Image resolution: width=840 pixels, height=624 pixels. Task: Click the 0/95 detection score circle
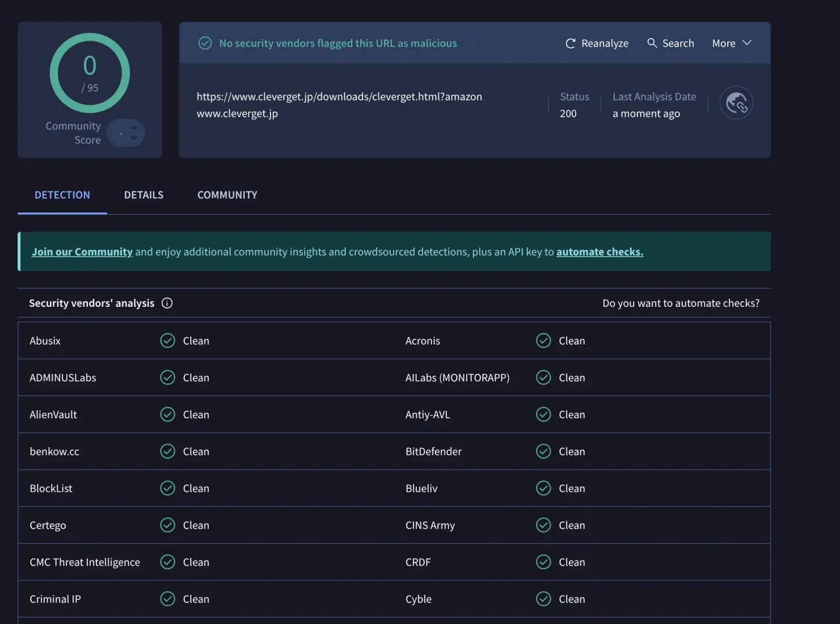coord(90,73)
